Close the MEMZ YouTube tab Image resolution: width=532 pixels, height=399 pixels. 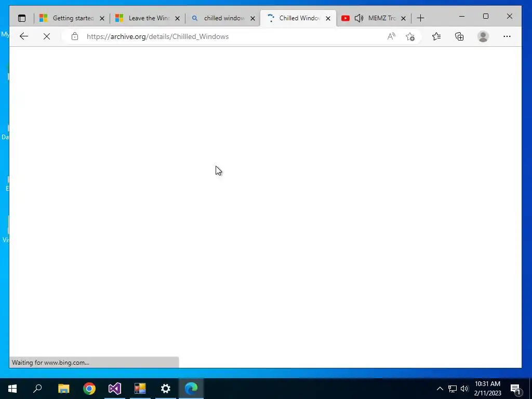[403, 18]
